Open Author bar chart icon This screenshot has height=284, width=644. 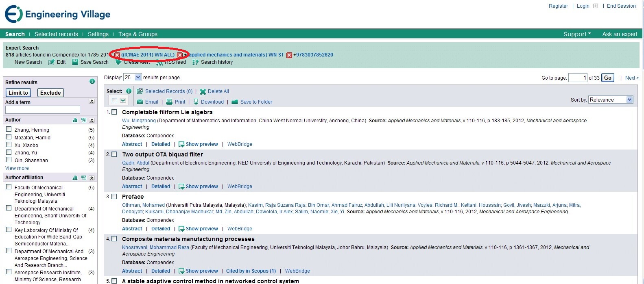click(x=75, y=120)
